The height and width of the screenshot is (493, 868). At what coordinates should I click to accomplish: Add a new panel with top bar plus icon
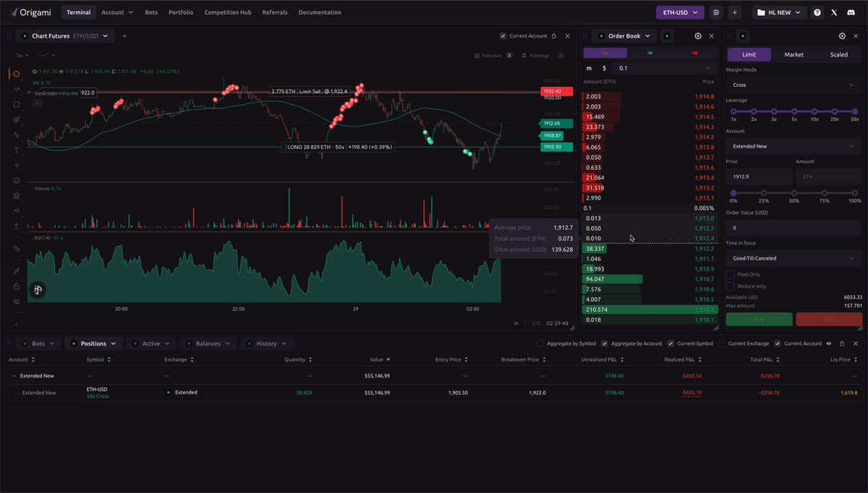point(734,12)
